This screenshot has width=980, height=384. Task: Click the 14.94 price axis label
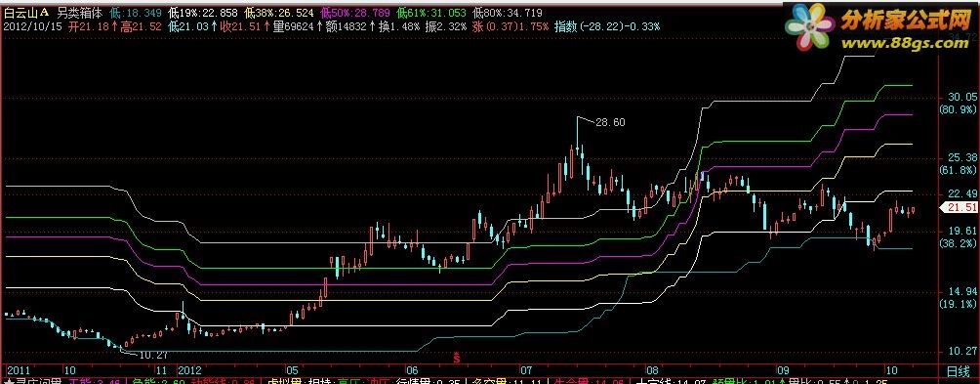[x=962, y=291]
